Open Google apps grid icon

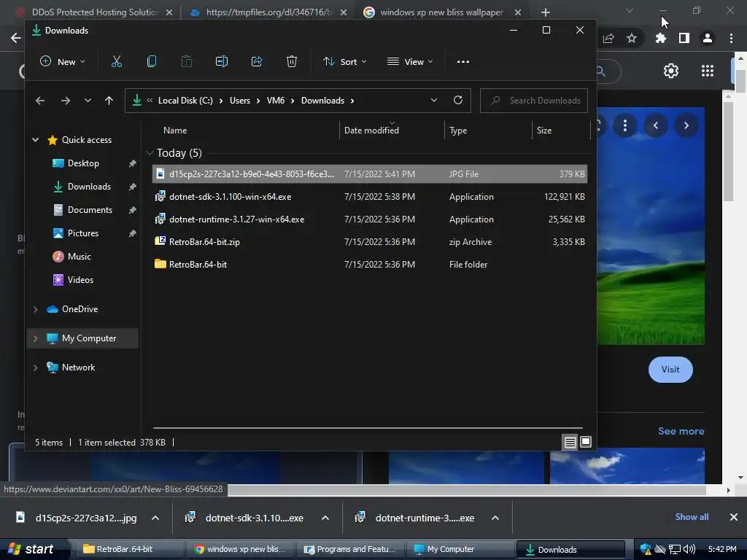click(x=708, y=71)
